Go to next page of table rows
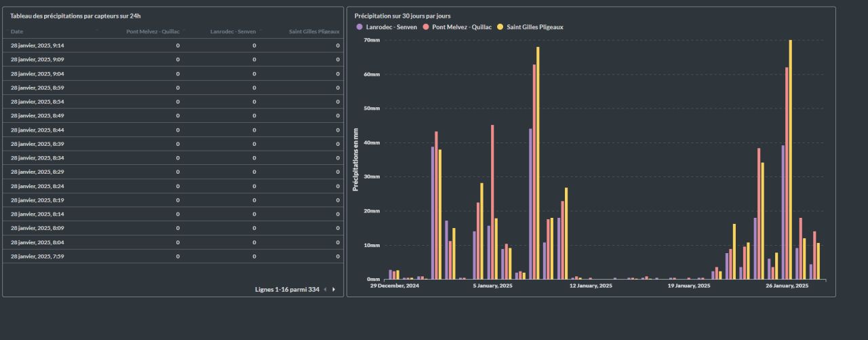The height and width of the screenshot is (340, 868). coord(334,290)
